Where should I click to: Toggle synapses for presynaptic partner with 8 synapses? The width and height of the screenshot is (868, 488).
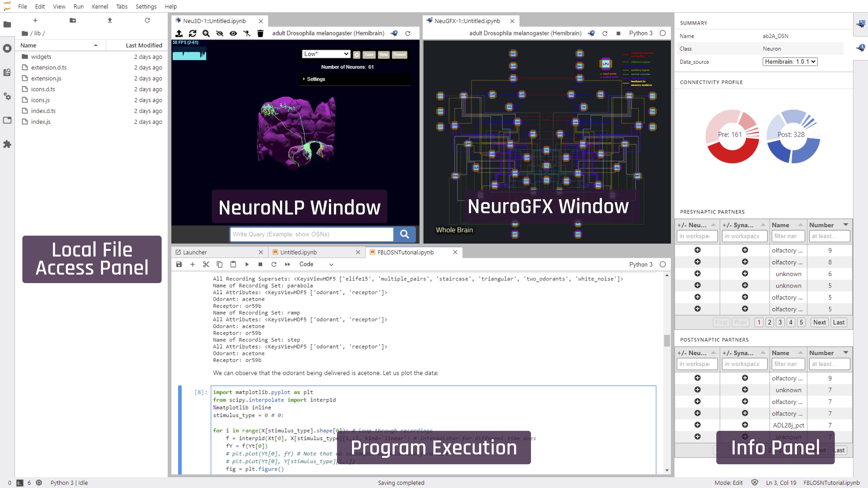745,262
